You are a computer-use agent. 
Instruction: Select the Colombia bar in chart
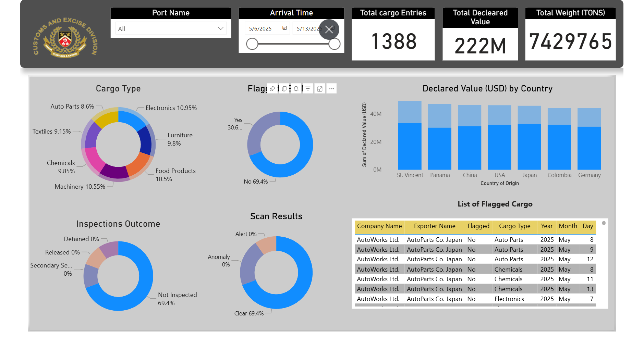pos(559,147)
